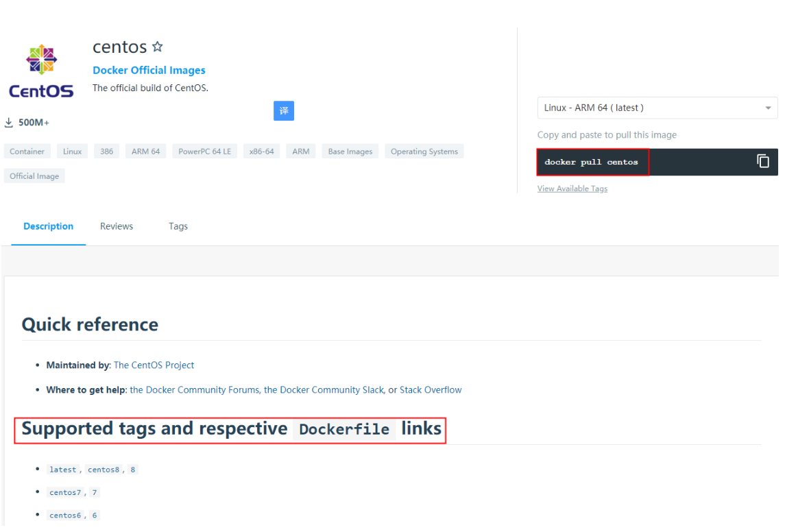Viewport: 785px width, 532px height.
Task: Open the 8 Dockerfile tag link
Action: coord(133,470)
